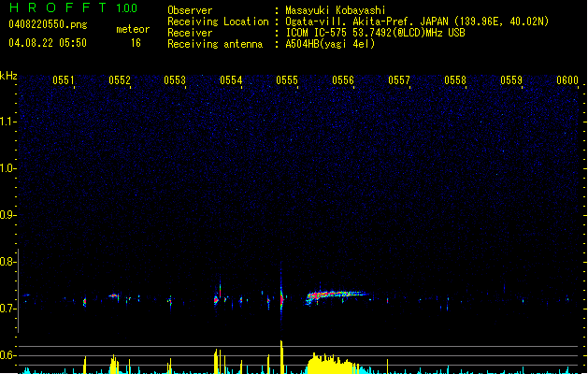Screen dimensions: 588x374
Task: Click the 0551 time marker
Action: click(x=64, y=80)
